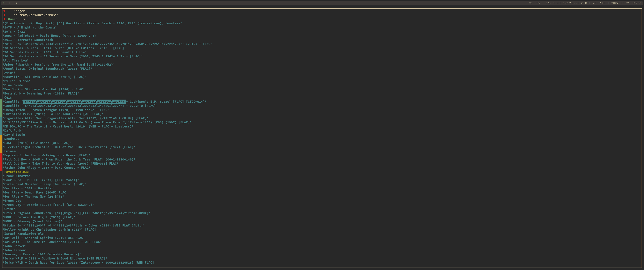The width and height of the screenshot is (644, 270).
Task: Select the 'Israel Kamakawiwo'Ole' entry
Action: [x=24, y=234]
